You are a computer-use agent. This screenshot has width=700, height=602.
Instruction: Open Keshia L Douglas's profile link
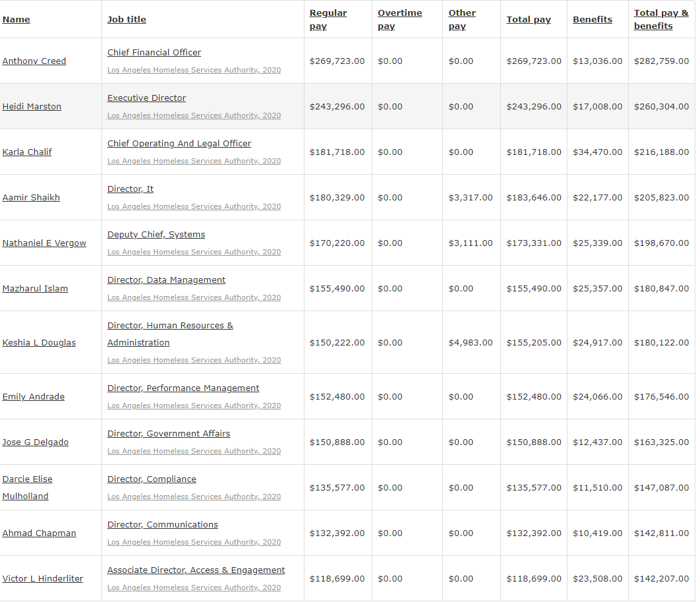tap(39, 342)
